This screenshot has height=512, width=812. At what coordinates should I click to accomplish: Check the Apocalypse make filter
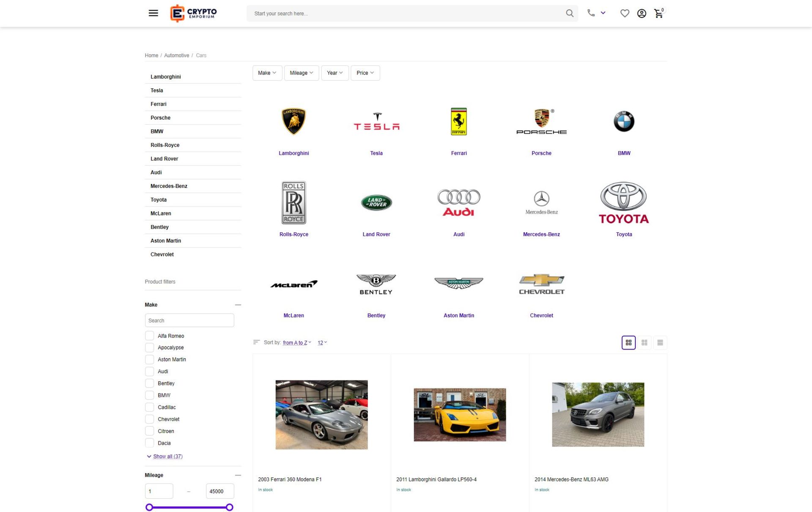[149, 347]
